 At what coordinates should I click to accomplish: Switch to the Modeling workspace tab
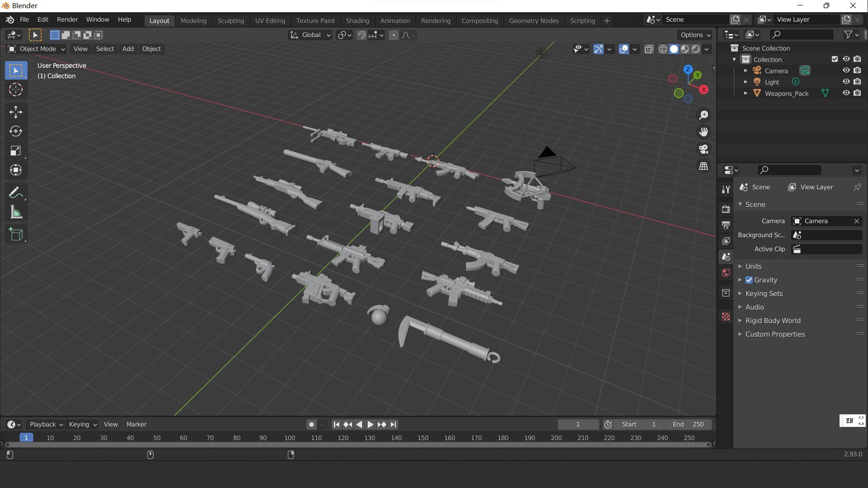point(193,21)
